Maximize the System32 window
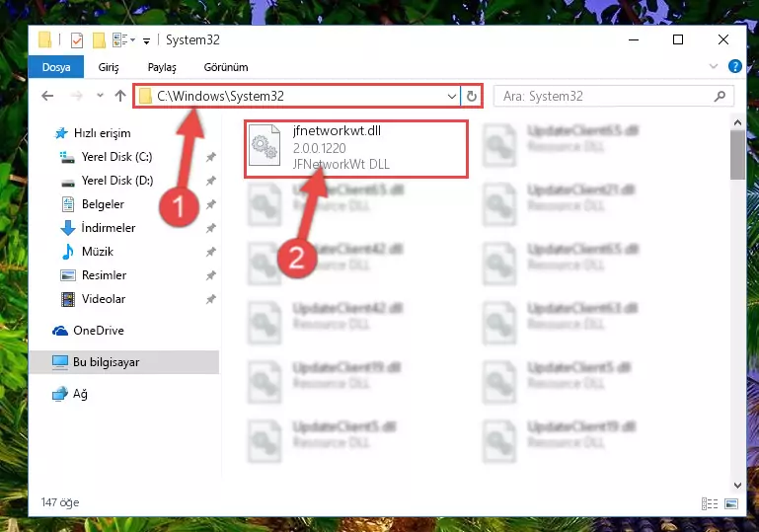The image size is (759, 532). 678,39
